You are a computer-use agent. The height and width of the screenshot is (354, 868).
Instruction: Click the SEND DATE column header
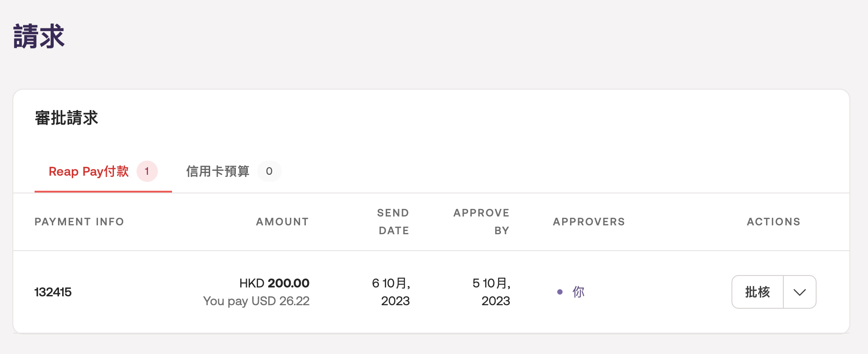[x=393, y=222]
